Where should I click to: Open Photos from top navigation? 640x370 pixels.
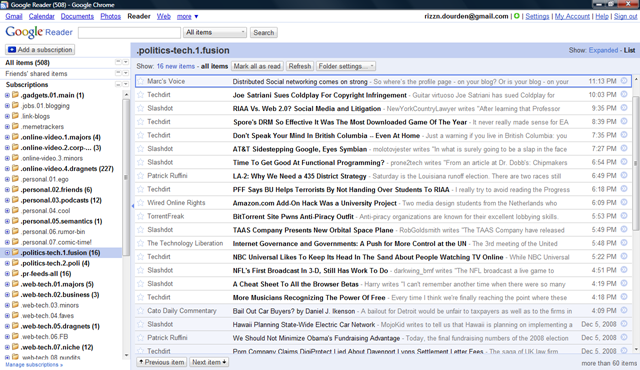(x=111, y=16)
